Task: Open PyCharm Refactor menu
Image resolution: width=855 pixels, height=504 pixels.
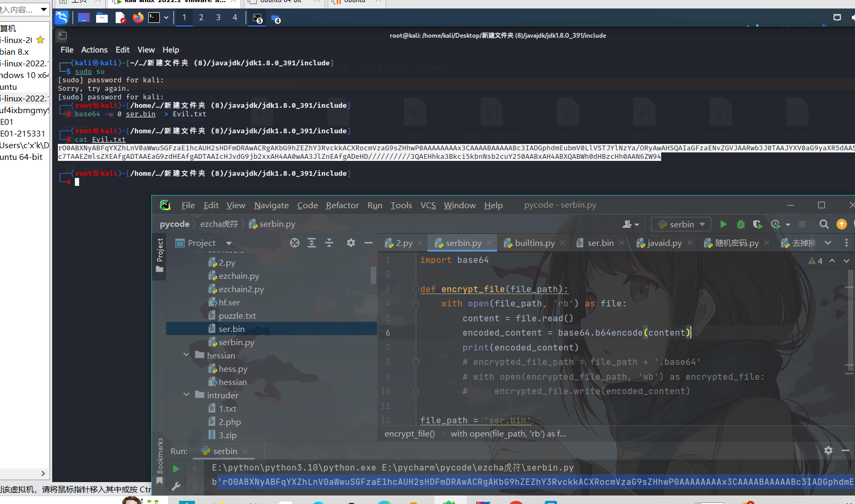Action: 342,205
